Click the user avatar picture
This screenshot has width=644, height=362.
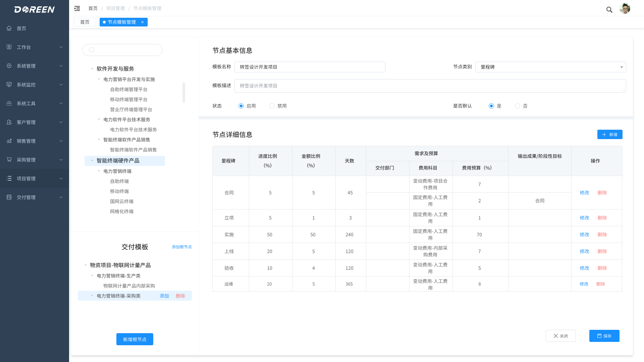(625, 9)
